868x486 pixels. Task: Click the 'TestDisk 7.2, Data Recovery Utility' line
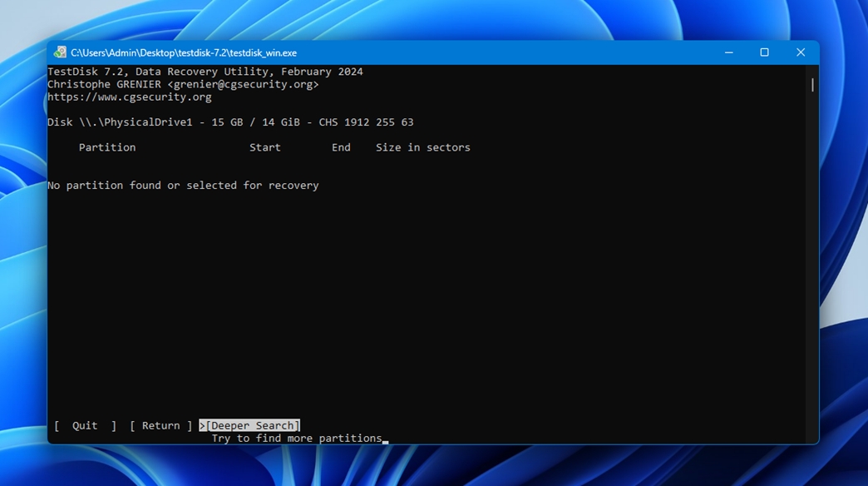(x=205, y=72)
